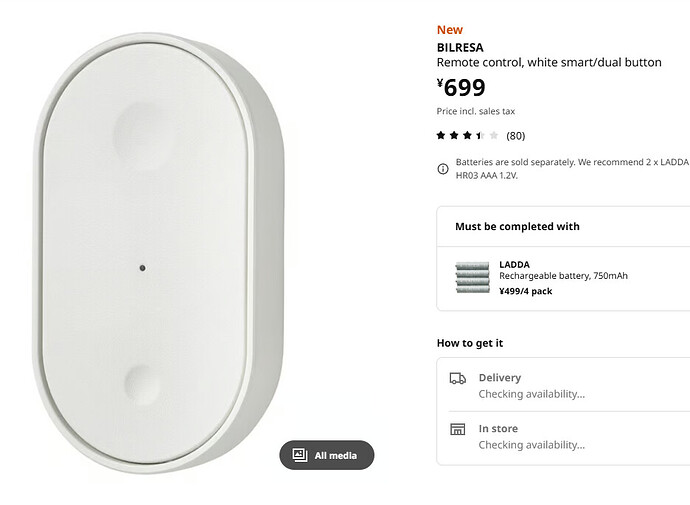Click the info icon beside the battery note
This screenshot has width=690, height=505.
click(x=443, y=168)
